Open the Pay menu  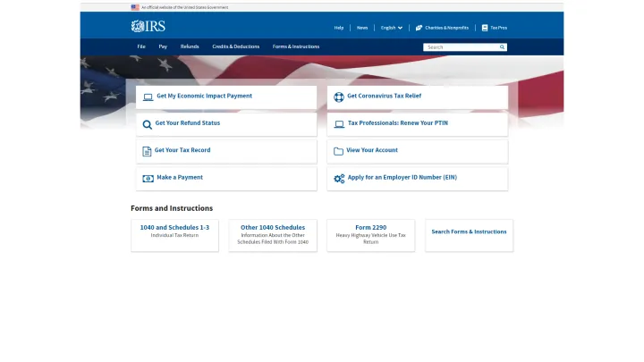point(163,46)
